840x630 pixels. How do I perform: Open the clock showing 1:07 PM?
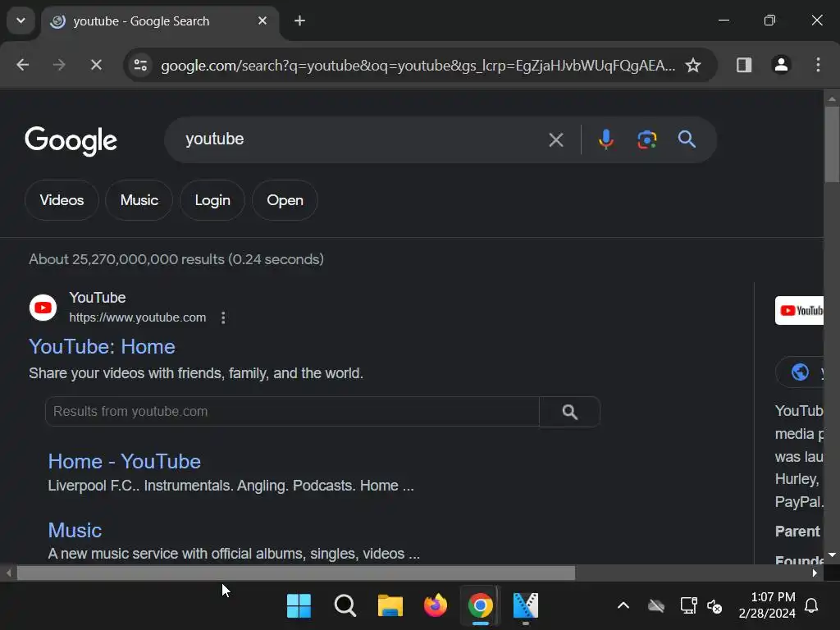coord(767,605)
